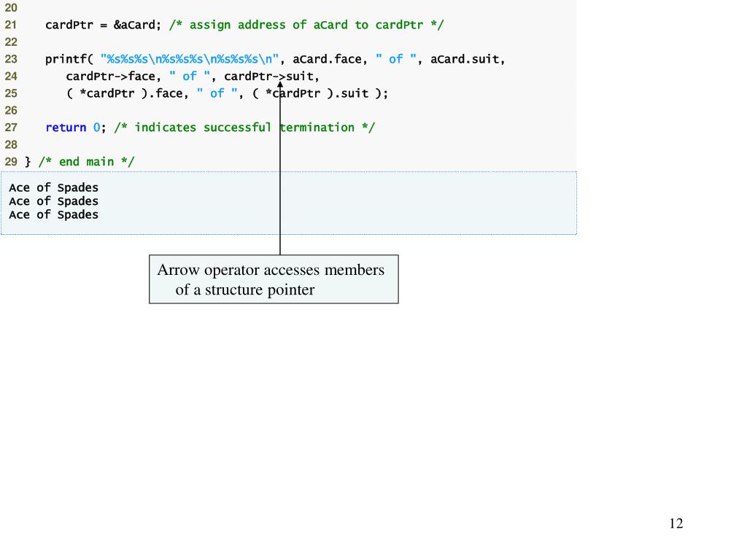Screen dimensions: 747x560
Task: Click line number 28
Action: [11, 145]
